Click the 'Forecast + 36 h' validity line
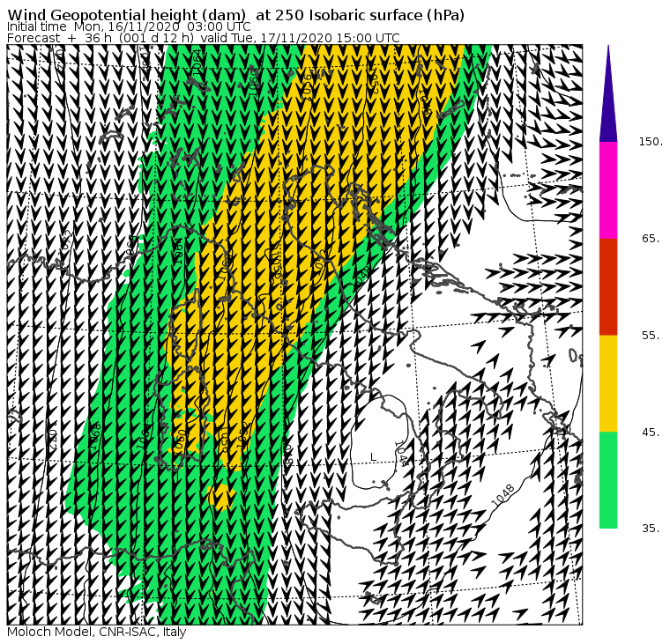 (x=204, y=38)
